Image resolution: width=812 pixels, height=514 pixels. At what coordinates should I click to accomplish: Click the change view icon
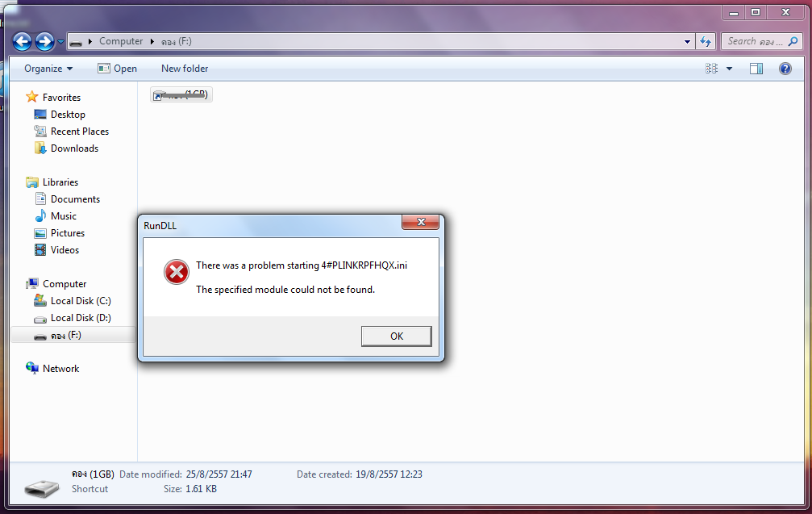click(x=711, y=69)
